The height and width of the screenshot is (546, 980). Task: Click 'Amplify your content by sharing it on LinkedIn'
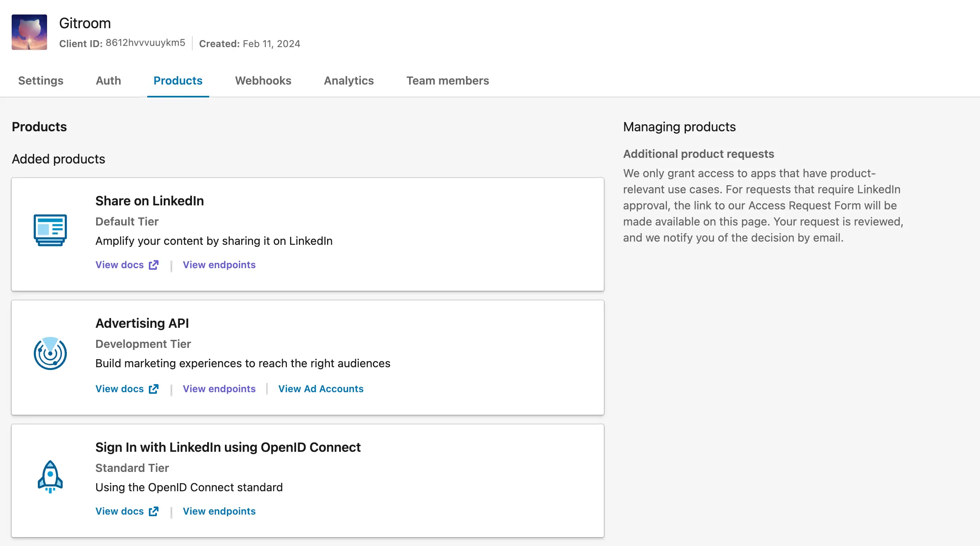click(214, 241)
